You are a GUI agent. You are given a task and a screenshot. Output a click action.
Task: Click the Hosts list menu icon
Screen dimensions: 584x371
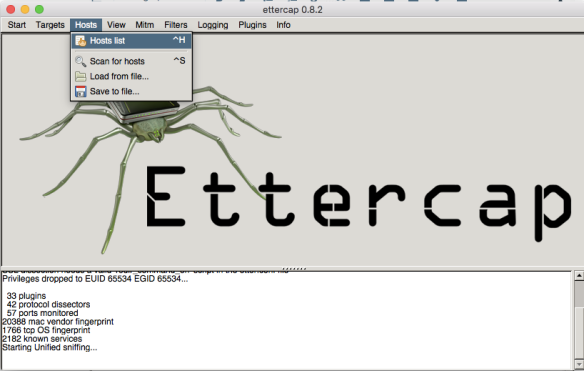(x=80, y=41)
